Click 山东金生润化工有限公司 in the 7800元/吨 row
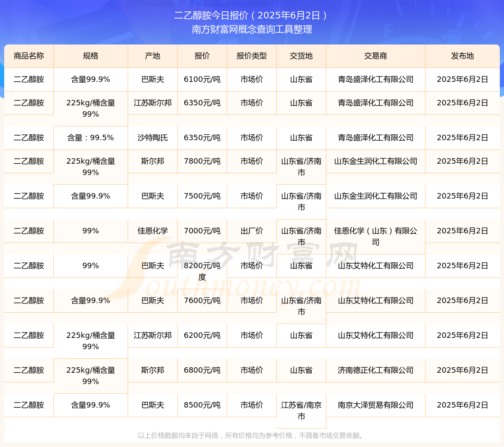The width and height of the screenshot is (504, 447). point(375,161)
